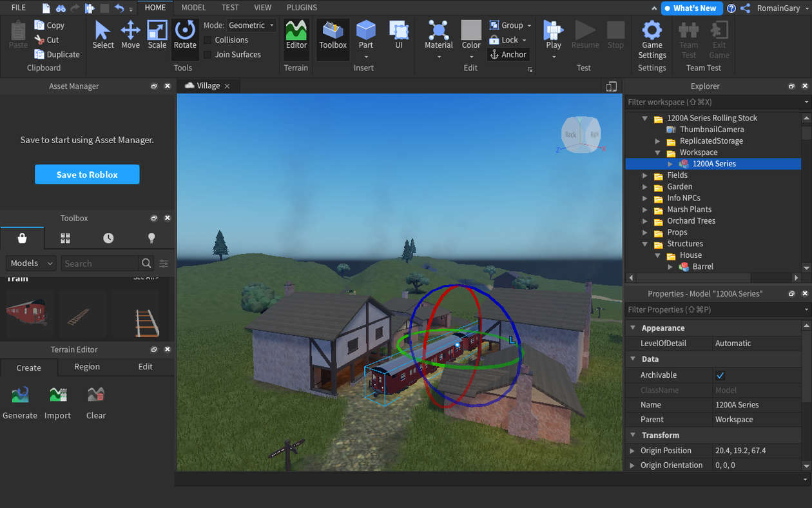Viewport: 812px width, 508px height.
Task: Open the Mode Geometric dropdown
Action: point(251,25)
